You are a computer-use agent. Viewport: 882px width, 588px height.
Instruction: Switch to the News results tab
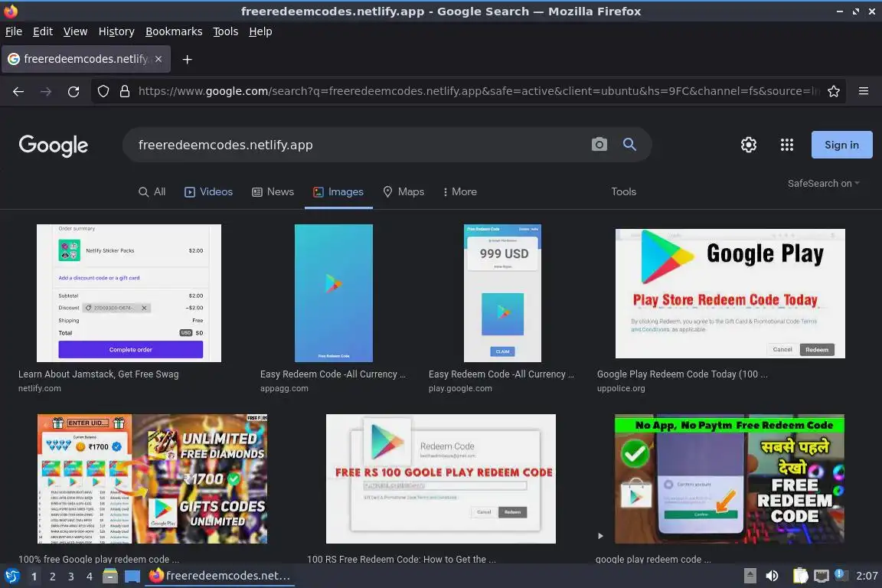tap(273, 192)
